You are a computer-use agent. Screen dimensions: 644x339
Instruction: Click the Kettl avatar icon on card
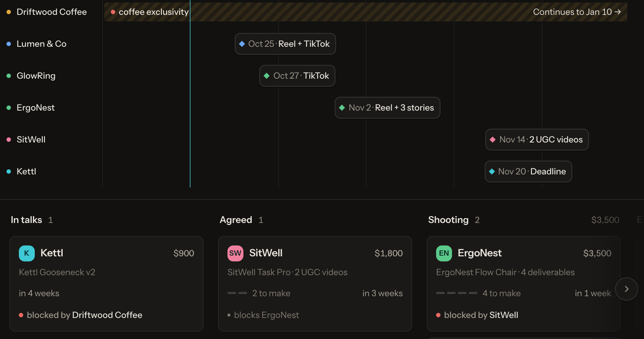(x=27, y=253)
